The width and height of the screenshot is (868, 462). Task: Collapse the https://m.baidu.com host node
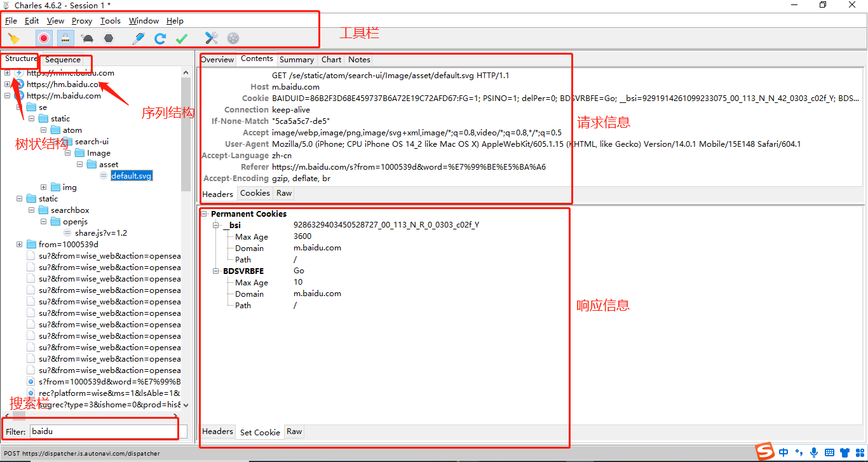click(x=8, y=96)
